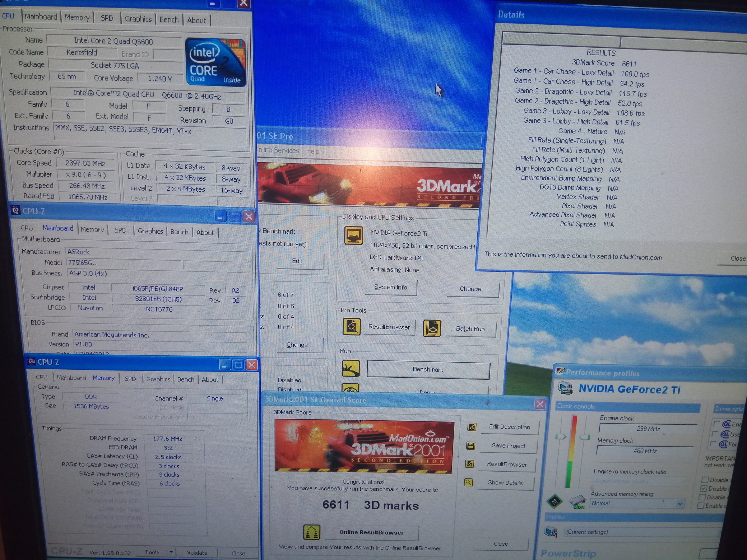Click the 'ASRock' manufacturer value

[x=79, y=252]
